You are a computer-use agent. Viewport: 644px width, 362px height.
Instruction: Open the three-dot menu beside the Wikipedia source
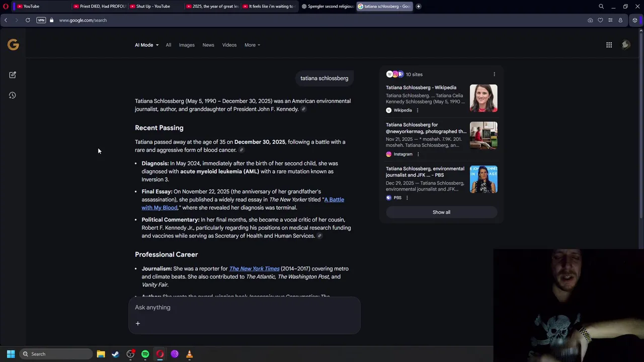tap(417, 110)
